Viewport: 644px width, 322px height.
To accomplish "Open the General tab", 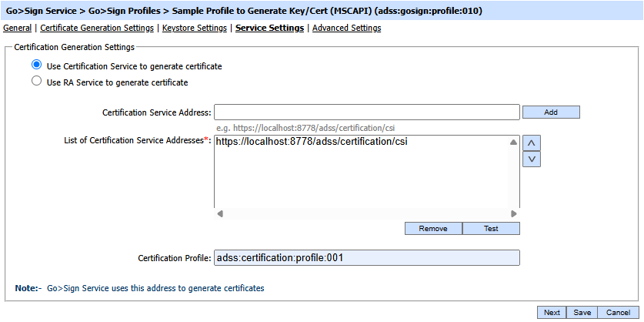I will click(18, 29).
